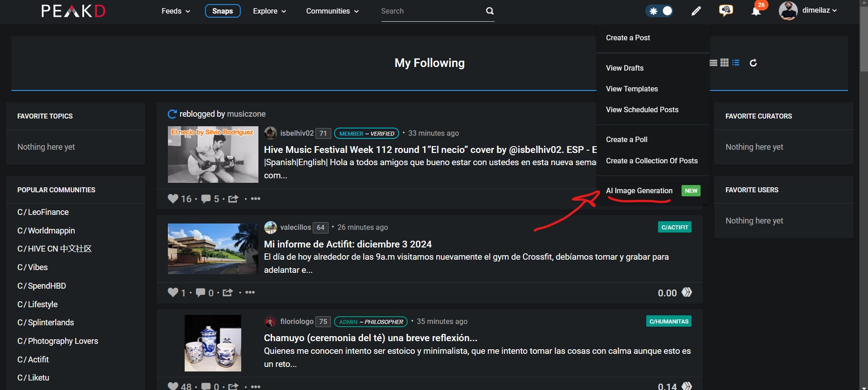Click into the Search field
This screenshot has width=868, height=390.
[x=432, y=11]
